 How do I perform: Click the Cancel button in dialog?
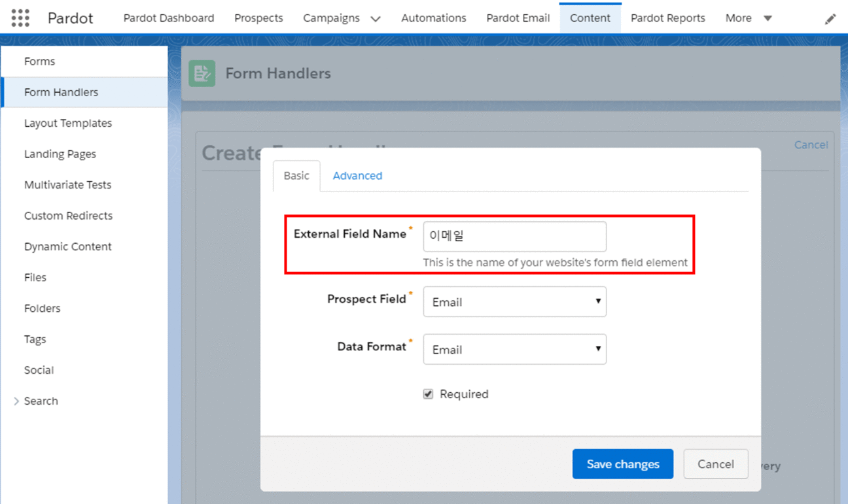tap(716, 464)
